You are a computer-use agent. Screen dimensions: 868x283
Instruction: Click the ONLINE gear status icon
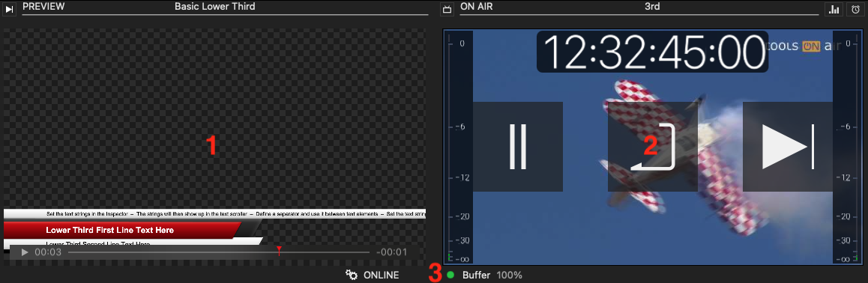point(351,275)
